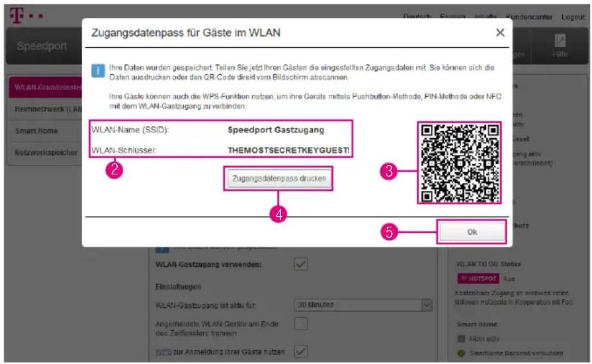Toggle Angemeldete WLAN-Geräte trennen checkbox
Screen dimensions: 592x364
(x=301, y=324)
